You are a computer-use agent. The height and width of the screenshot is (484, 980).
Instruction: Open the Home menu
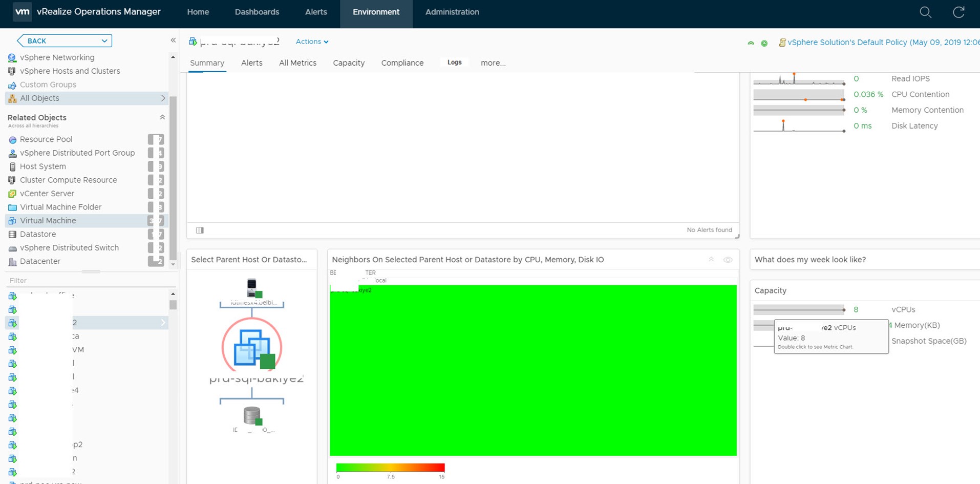click(x=198, y=12)
